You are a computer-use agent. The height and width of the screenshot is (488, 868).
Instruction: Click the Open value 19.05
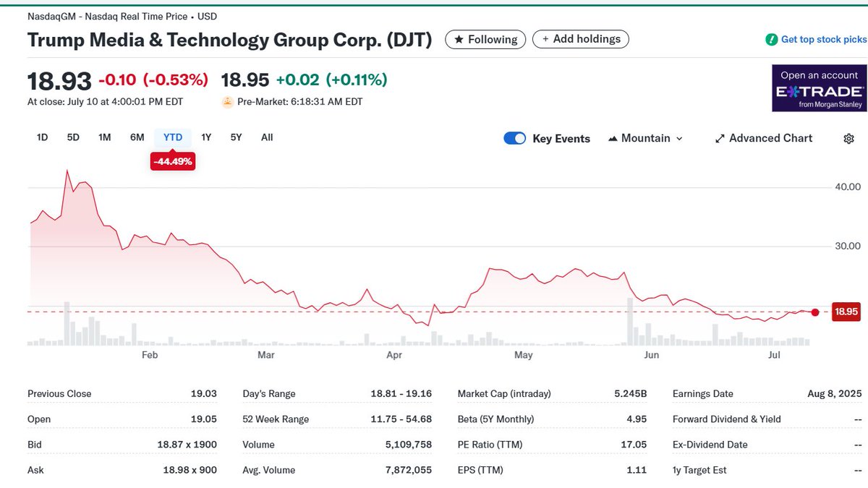(x=203, y=419)
